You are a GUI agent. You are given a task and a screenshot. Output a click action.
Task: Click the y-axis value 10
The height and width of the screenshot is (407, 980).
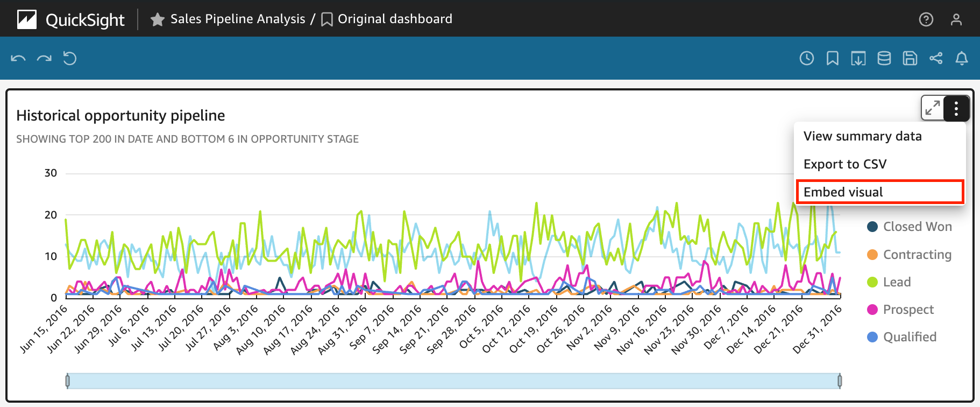pos(51,256)
